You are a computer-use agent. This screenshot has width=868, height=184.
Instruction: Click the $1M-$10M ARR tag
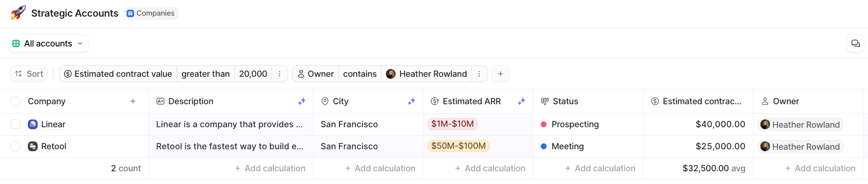coord(452,124)
